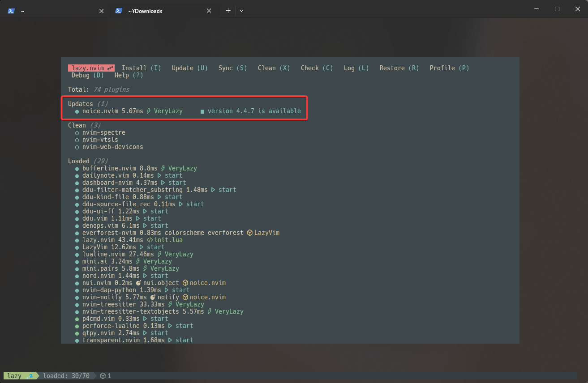Click LazyVim package icon on everforest-nvim row
588x383 pixels.
tap(251, 233)
